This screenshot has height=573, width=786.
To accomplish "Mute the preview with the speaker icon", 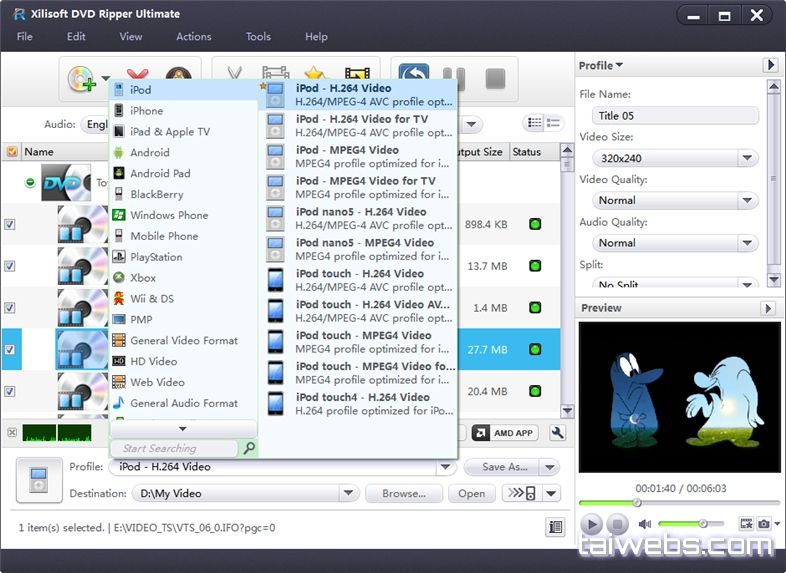I will tap(645, 524).
